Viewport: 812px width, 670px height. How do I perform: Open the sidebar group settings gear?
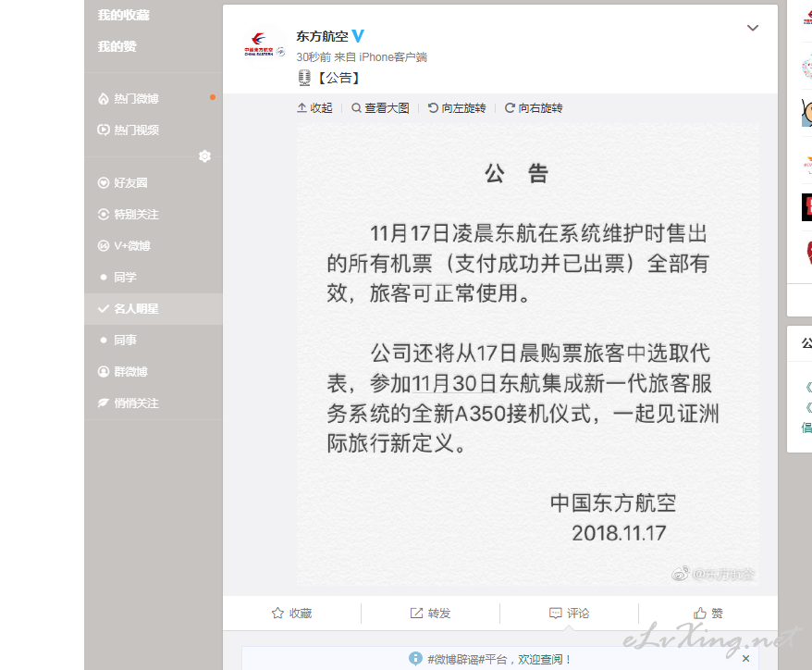[x=205, y=156]
